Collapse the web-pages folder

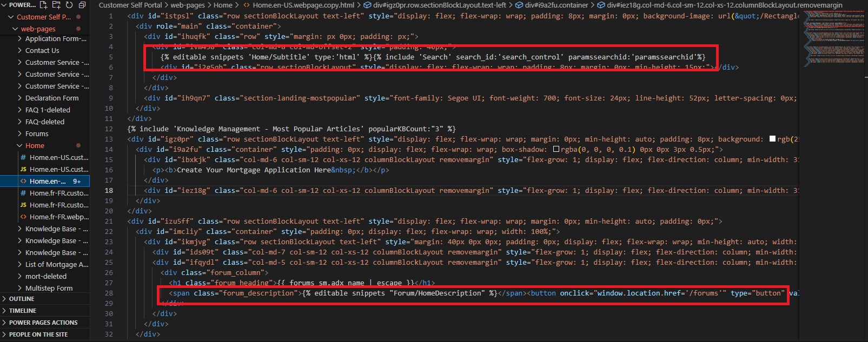pyautogui.click(x=38, y=29)
